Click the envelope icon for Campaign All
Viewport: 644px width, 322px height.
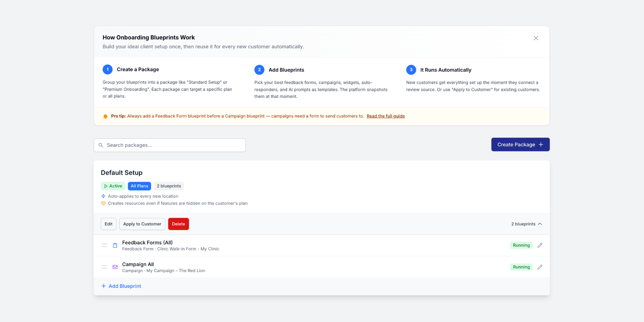pyautogui.click(x=115, y=267)
